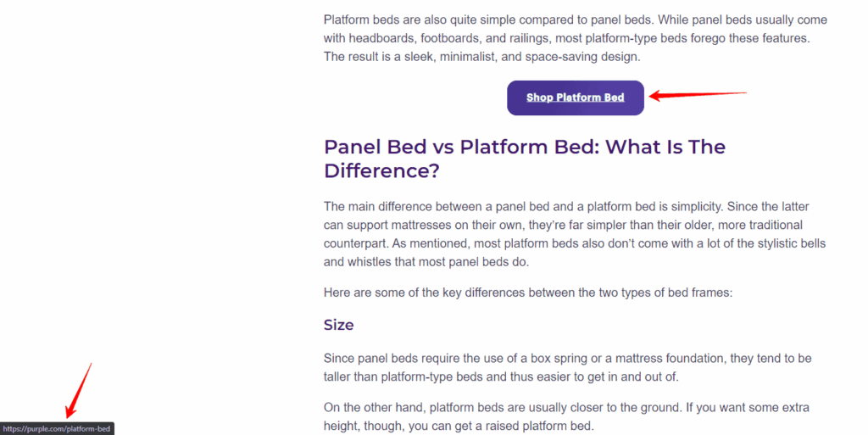Click the red arrow pointing at Shop button
868x435 pixels.
[698, 95]
